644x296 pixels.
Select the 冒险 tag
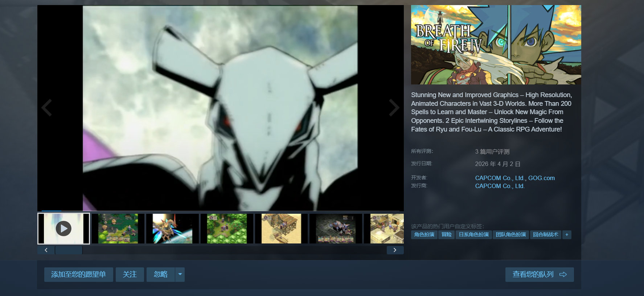(x=447, y=235)
